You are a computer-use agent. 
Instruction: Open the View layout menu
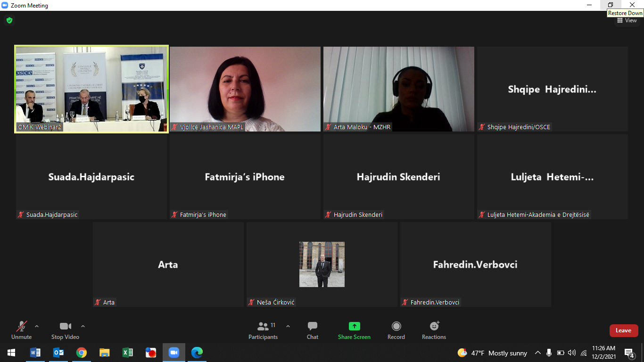pos(627,20)
